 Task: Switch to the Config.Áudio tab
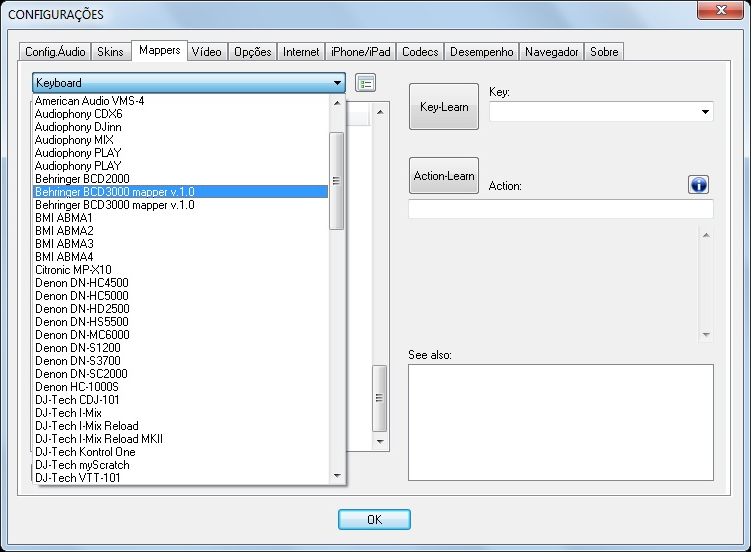coord(55,52)
